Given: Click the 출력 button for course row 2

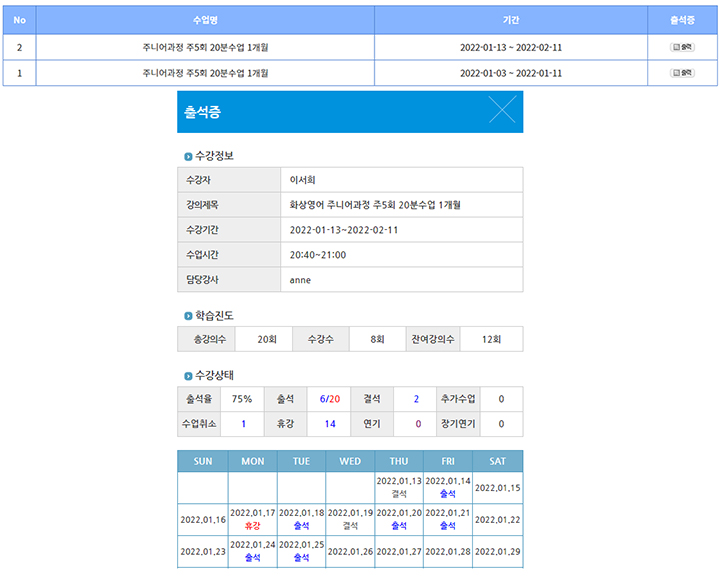Looking at the screenshot, I should [683, 47].
